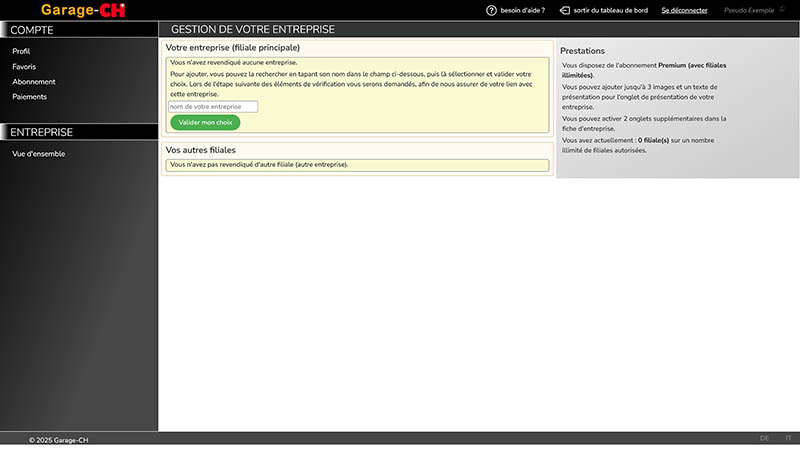Click 'Votre entreprise (filiale principale)' heading
This screenshot has height=450, width=800.
click(x=233, y=47)
